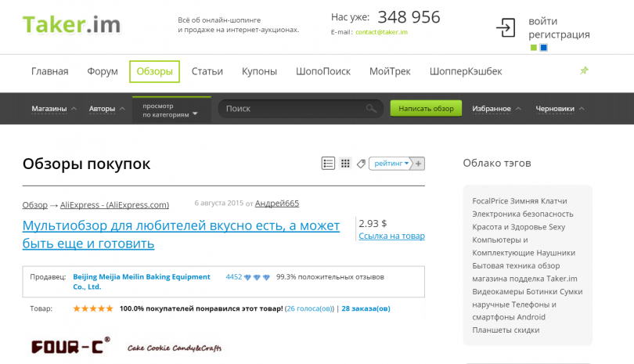Expand the Избранное menu
The image size is (634, 364).
point(495,109)
